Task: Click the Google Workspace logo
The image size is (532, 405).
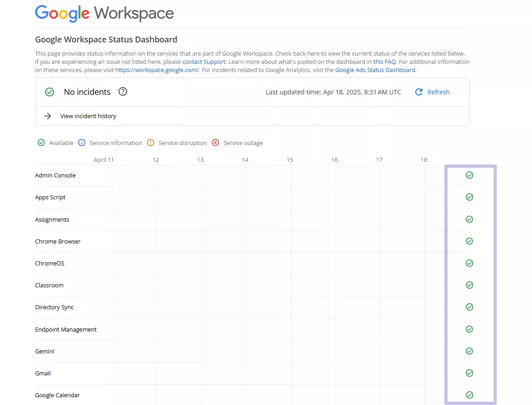Action: coord(104,14)
